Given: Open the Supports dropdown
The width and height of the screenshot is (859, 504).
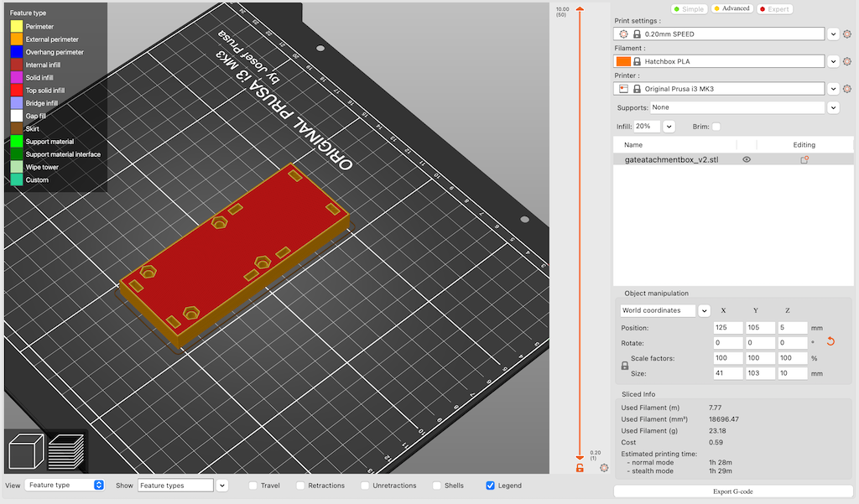Looking at the screenshot, I should pos(833,107).
